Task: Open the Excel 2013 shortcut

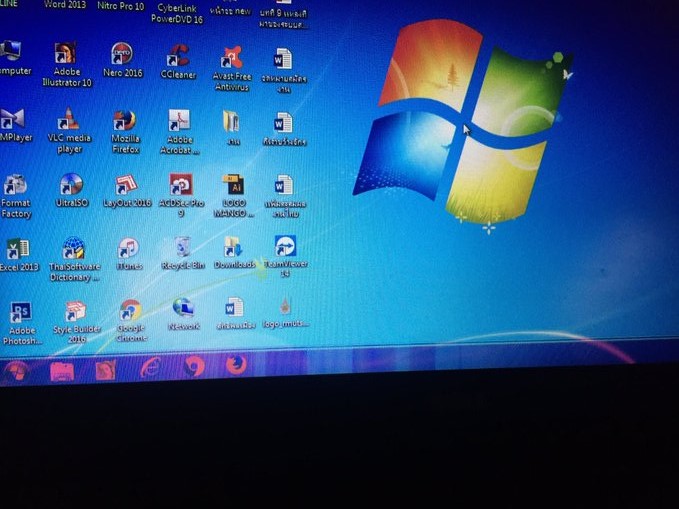Action: point(18,249)
